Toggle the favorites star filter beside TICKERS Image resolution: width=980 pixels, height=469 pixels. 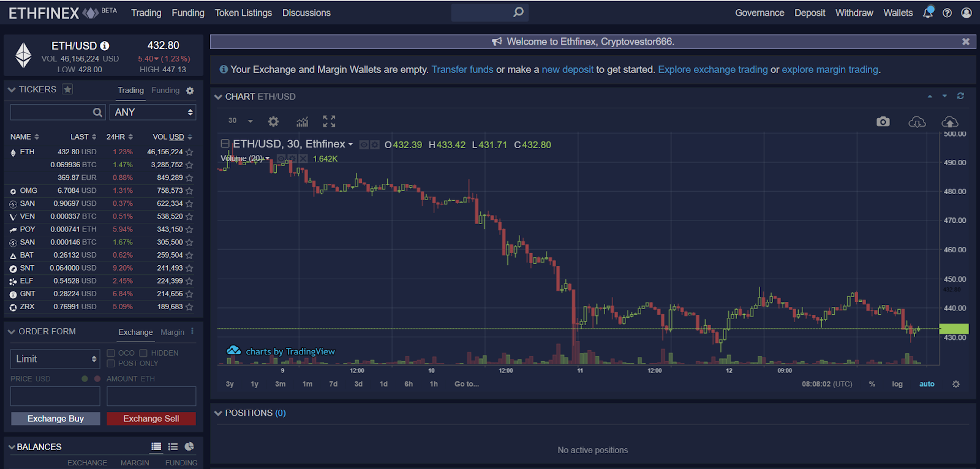coord(67,89)
